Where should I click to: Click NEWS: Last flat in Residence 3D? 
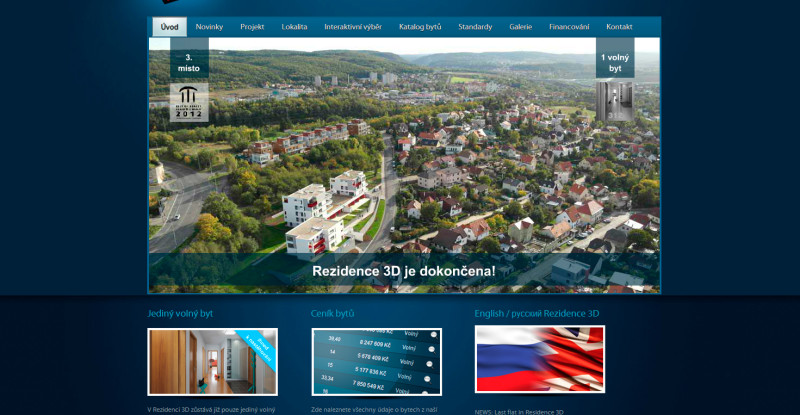click(x=519, y=412)
